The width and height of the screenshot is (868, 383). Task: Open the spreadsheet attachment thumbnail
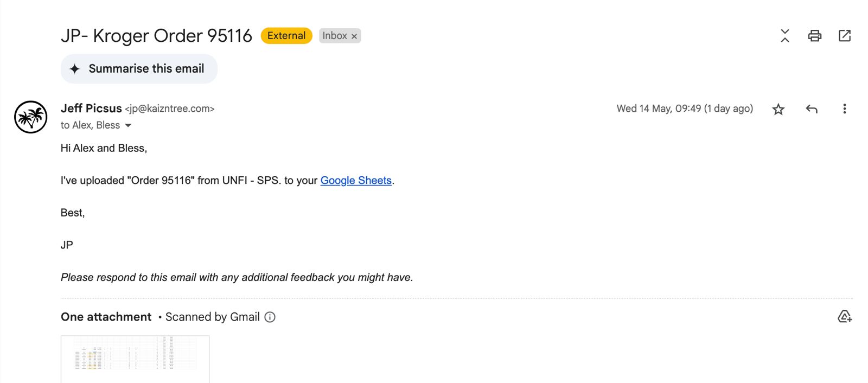point(135,359)
